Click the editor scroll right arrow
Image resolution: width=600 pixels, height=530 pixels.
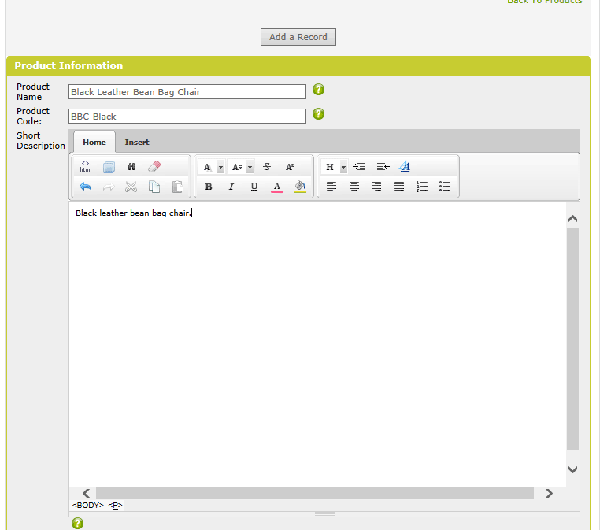549,493
